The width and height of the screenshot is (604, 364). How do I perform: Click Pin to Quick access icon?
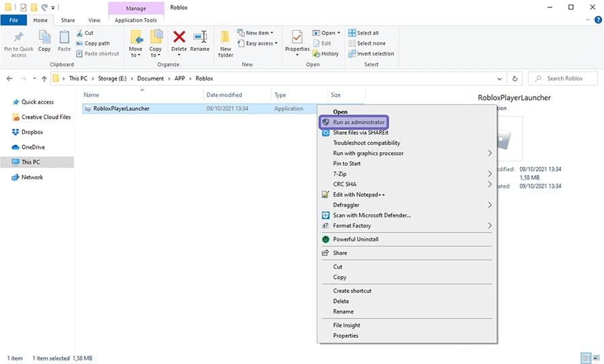tap(18, 37)
